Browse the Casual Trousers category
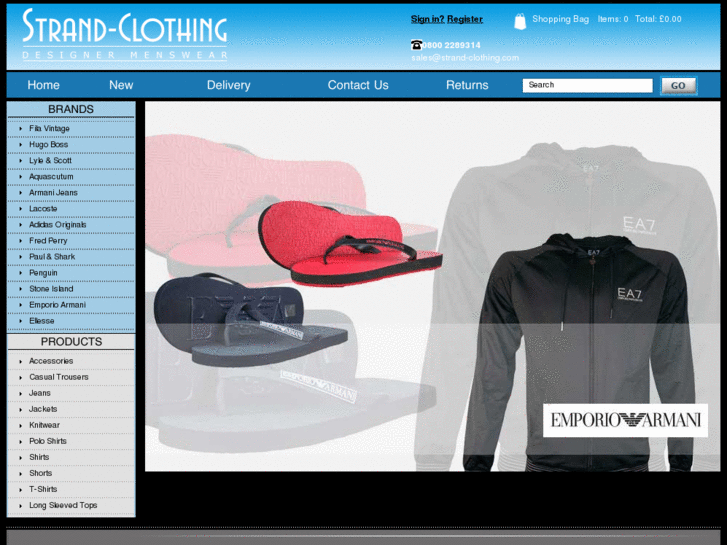This screenshot has width=727, height=545. click(59, 377)
